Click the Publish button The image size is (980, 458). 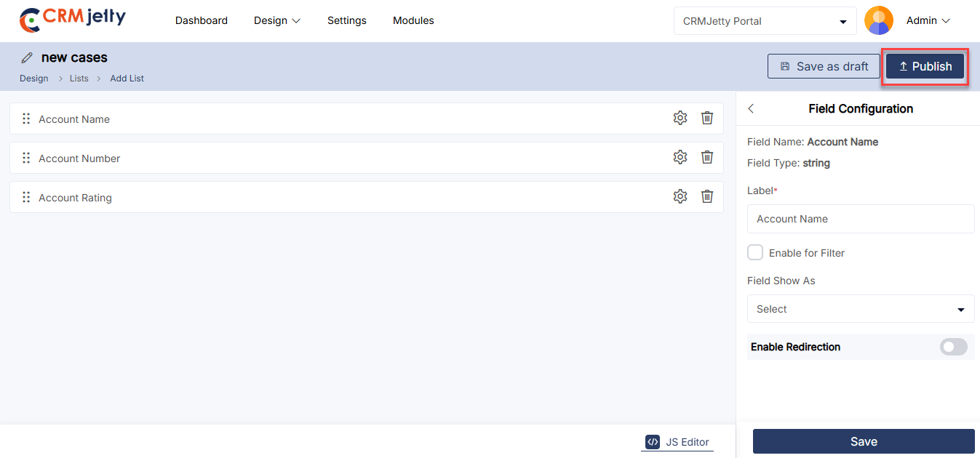click(925, 66)
